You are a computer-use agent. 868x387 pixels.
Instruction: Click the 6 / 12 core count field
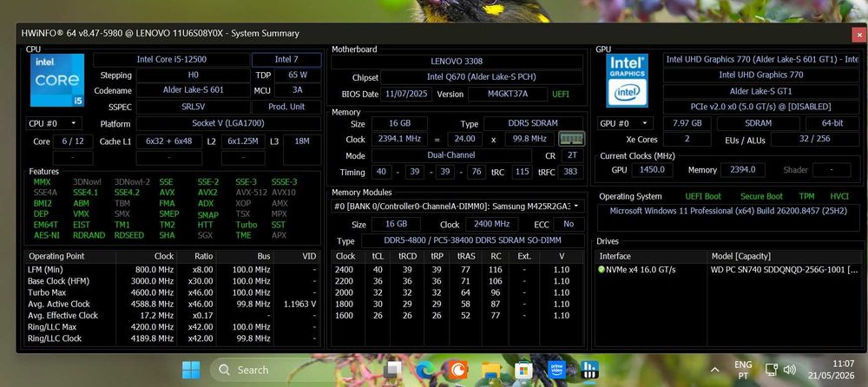pos(73,141)
